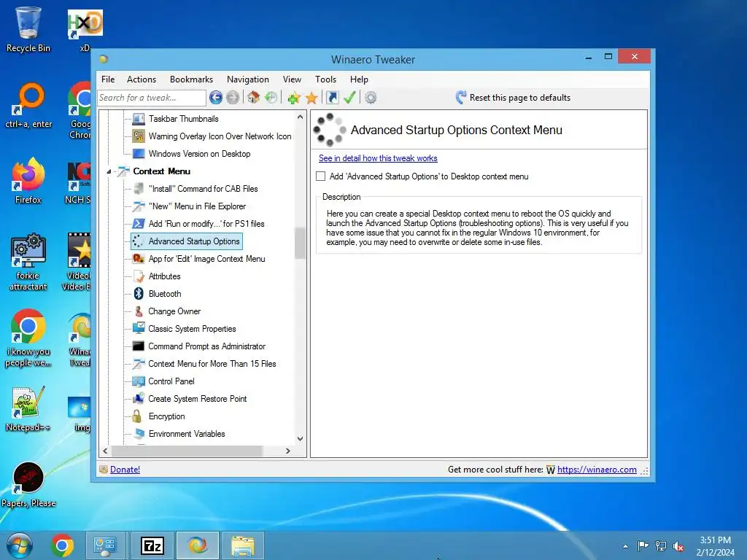747x560 pixels.
Task: Click the tree horizontal scroll right arrow
Action: [x=287, y=451]
